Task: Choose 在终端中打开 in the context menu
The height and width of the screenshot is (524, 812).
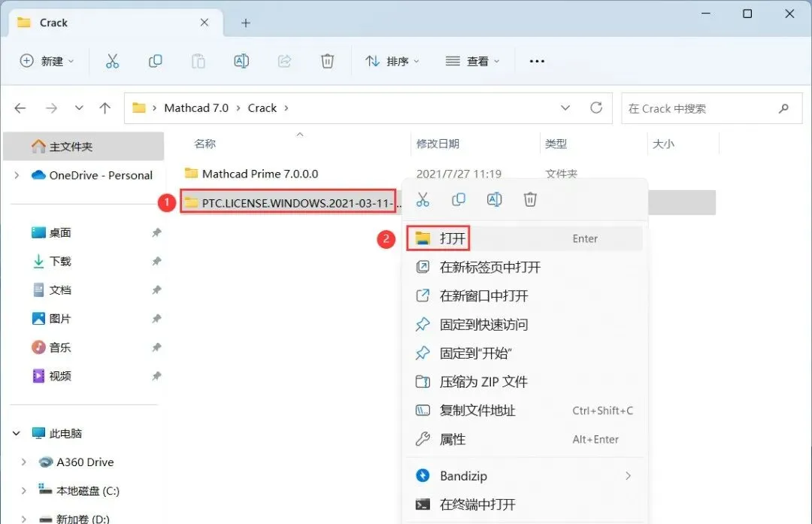Action: click(x=524, y=504)
